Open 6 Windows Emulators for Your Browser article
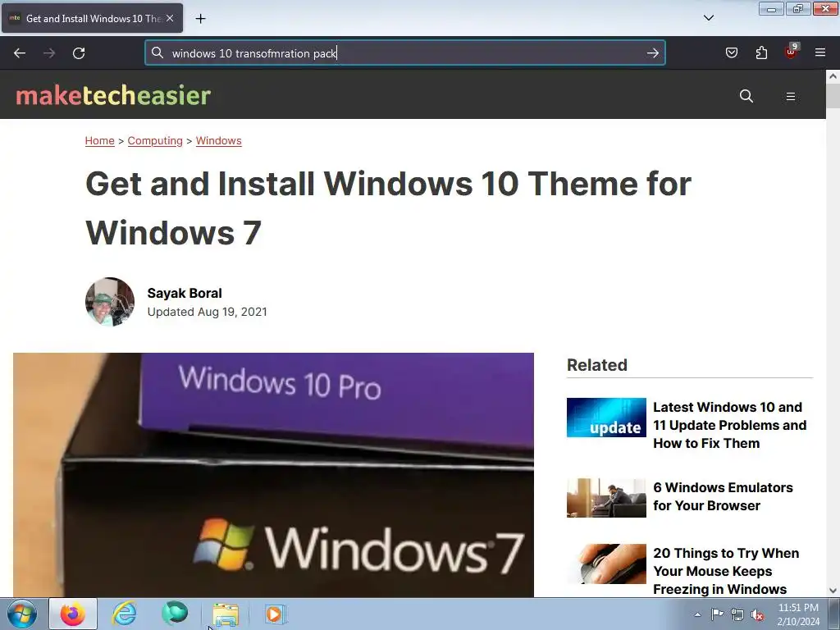The width and height of the screenshot is (840, 630). (x=723, y=496)
